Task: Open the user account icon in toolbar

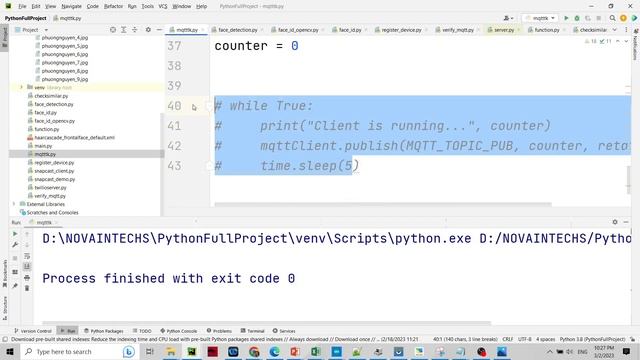Action: click(508, 18)
